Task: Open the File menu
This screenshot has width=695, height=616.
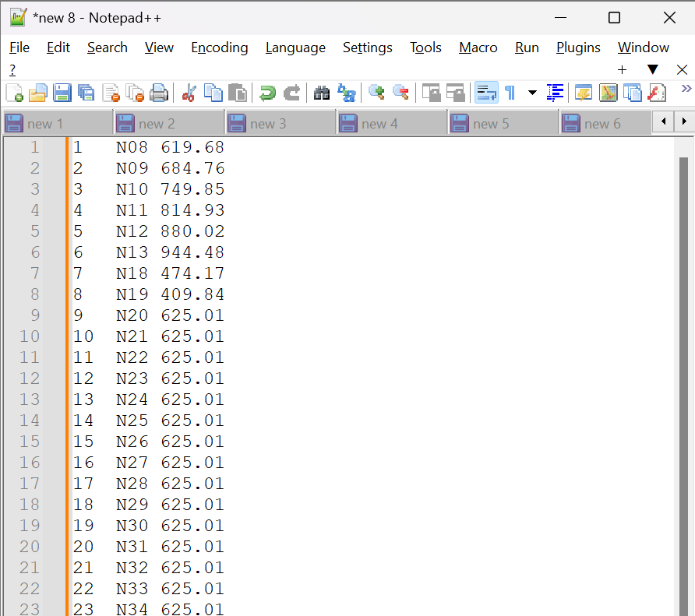Action: (x=19, y=48)
